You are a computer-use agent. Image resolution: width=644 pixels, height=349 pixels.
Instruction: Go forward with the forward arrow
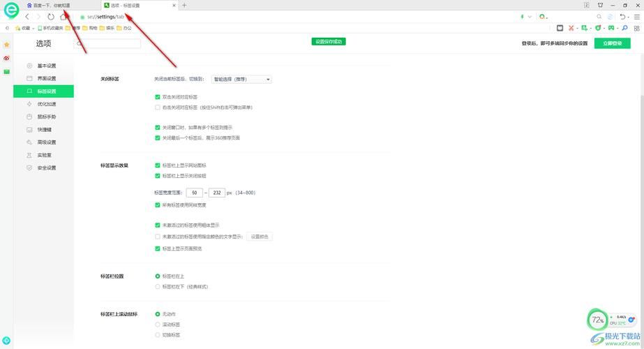38,17
